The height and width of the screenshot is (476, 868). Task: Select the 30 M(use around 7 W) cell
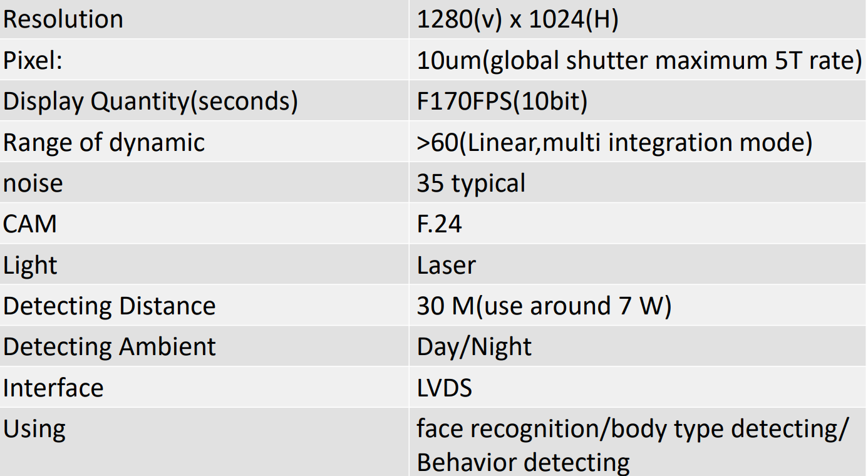[x=639, y=305]
